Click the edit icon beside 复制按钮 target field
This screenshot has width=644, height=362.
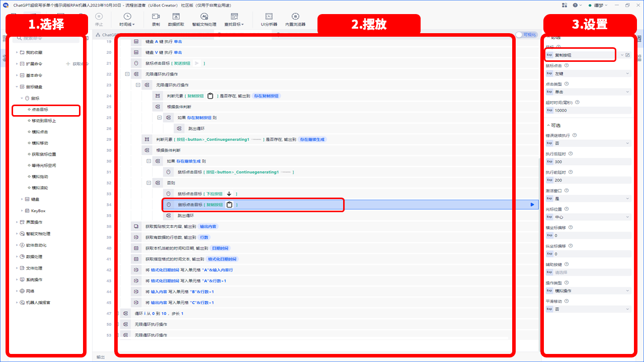click(x=627, y=55)
